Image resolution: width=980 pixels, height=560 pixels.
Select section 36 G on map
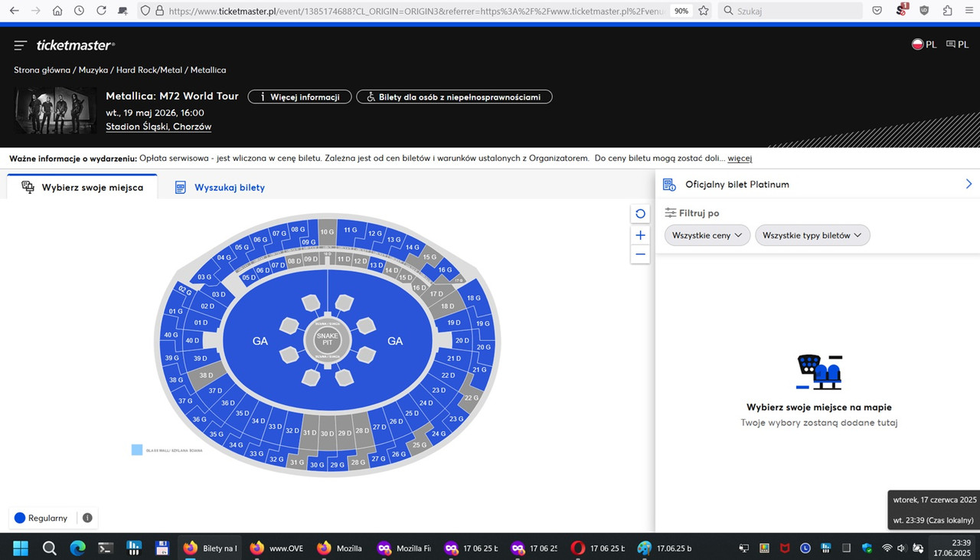tap(199, 419)
